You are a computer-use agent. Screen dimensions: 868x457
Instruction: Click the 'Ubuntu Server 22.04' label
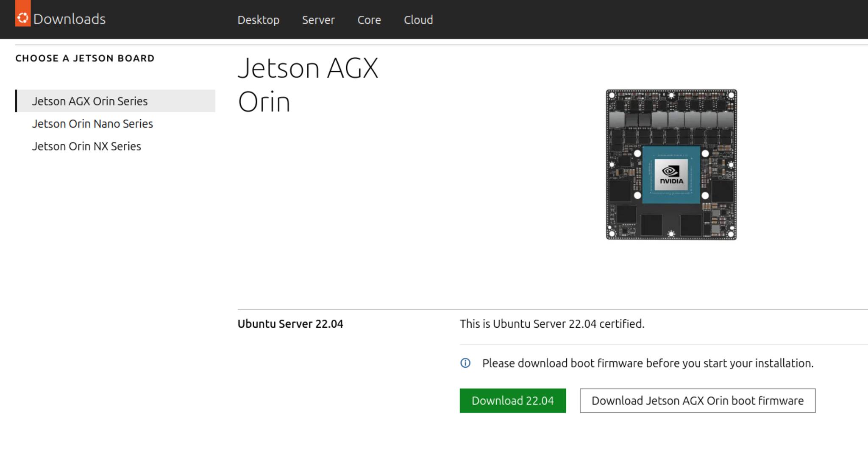pos(290,324)
